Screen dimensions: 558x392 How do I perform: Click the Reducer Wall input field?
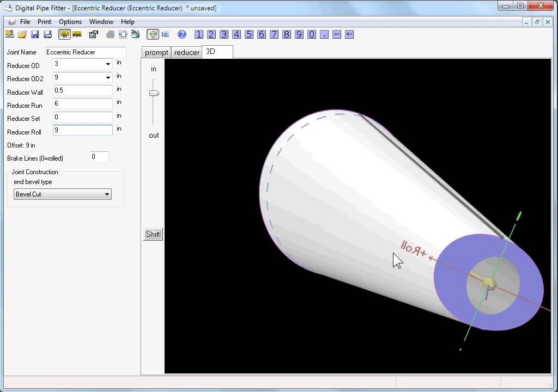tap(83, 90)
